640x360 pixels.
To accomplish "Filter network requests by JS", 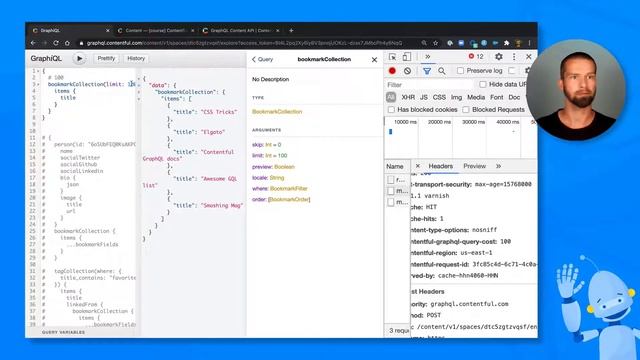I will tap(424, 97).
